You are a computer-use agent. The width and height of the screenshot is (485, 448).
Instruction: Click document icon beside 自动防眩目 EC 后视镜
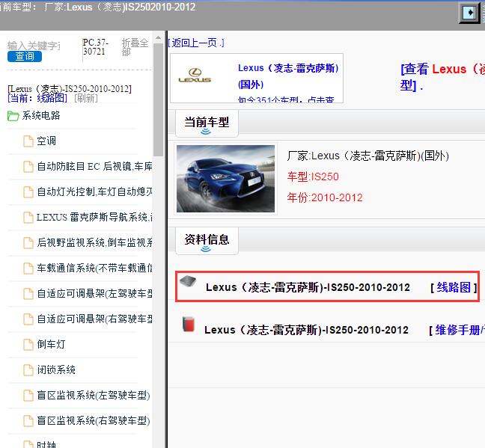(28, 167)
